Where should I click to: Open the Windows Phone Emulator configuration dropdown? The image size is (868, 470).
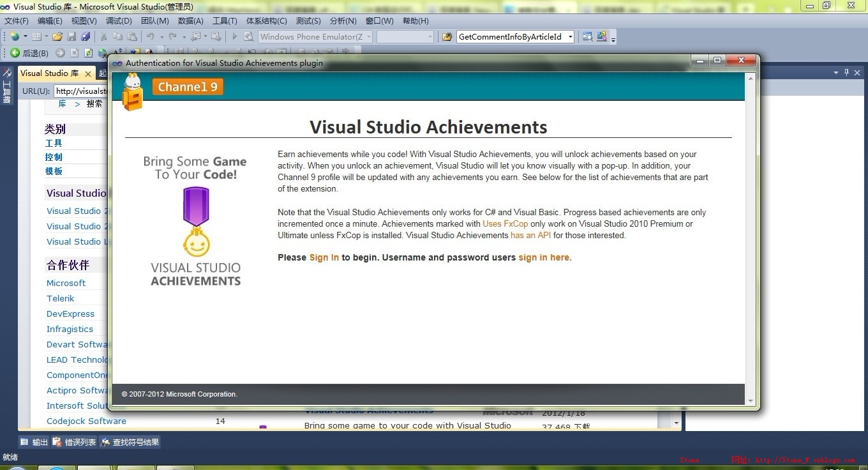click(370, 36)
